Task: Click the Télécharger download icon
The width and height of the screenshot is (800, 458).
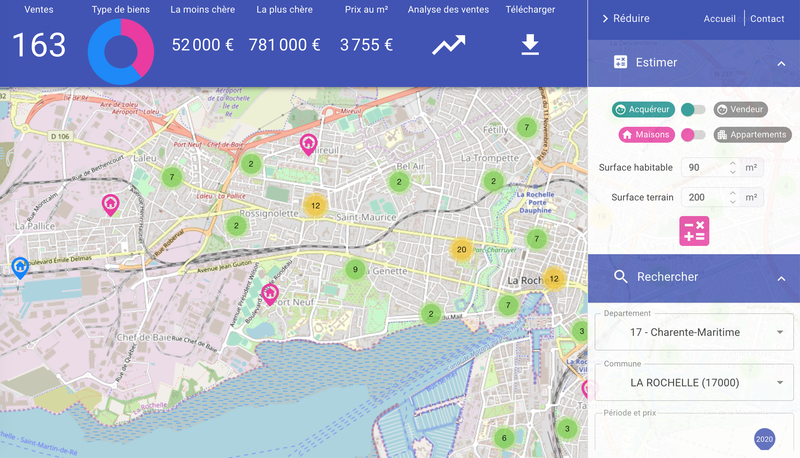Action: pos(530,45)
